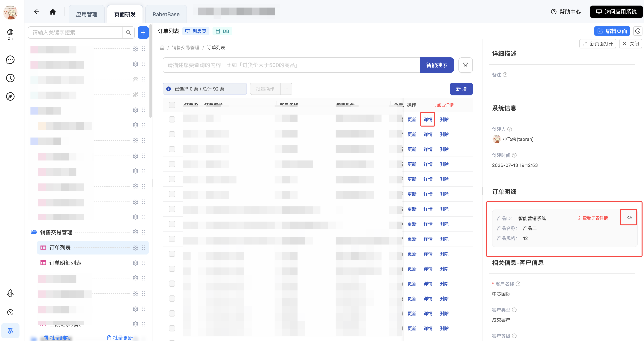Open settings gear for 销售交易管理 folder
This screenshot has width=644, height=341.
[135, 232]
